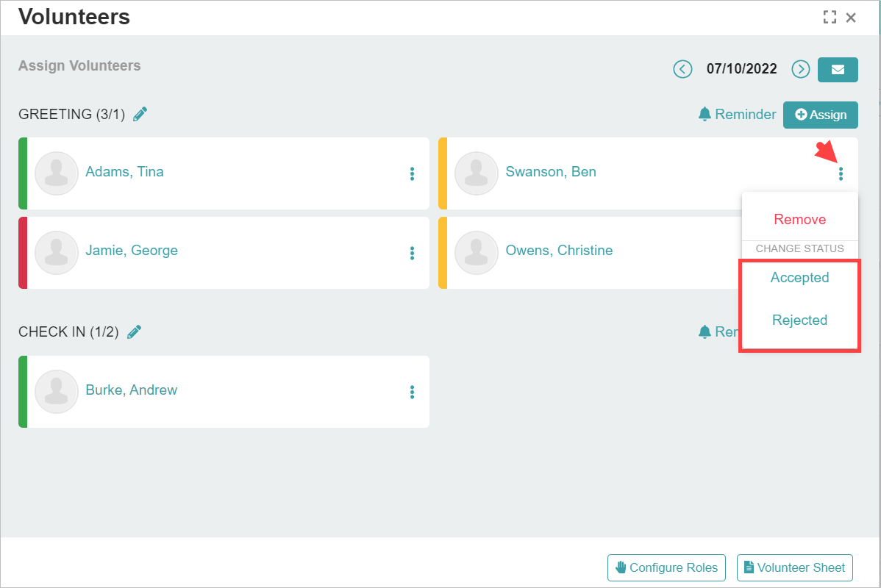Edit the CHECK IN role pencil icon
Image resolution: width=881 pixels, height=588 pixels.
click(x=134, y=332)
